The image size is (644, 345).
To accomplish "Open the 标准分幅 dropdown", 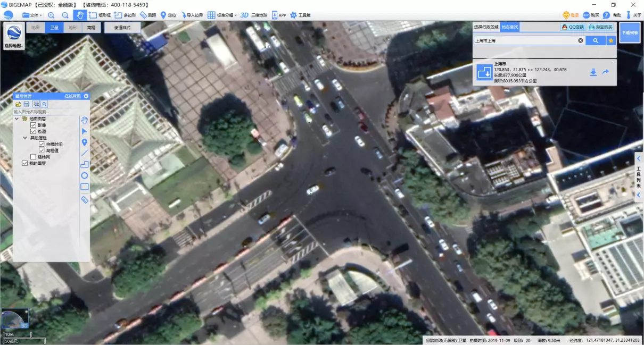I will tap(221, 15).
